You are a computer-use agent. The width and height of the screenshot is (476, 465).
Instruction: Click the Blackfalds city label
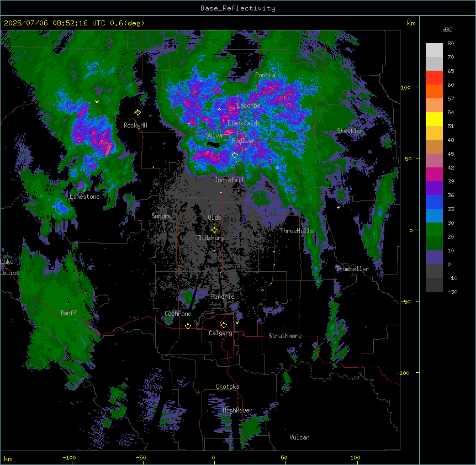[x=244, y=123]
